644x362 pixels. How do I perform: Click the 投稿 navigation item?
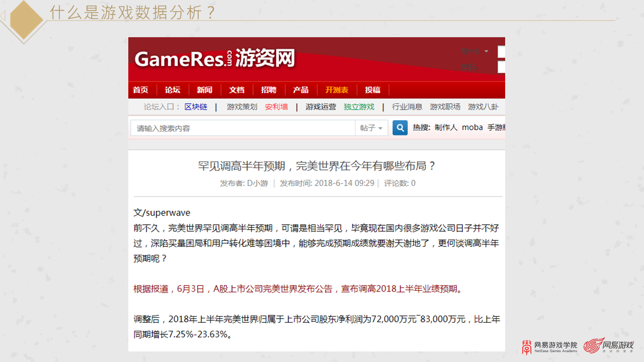(373, 89)
